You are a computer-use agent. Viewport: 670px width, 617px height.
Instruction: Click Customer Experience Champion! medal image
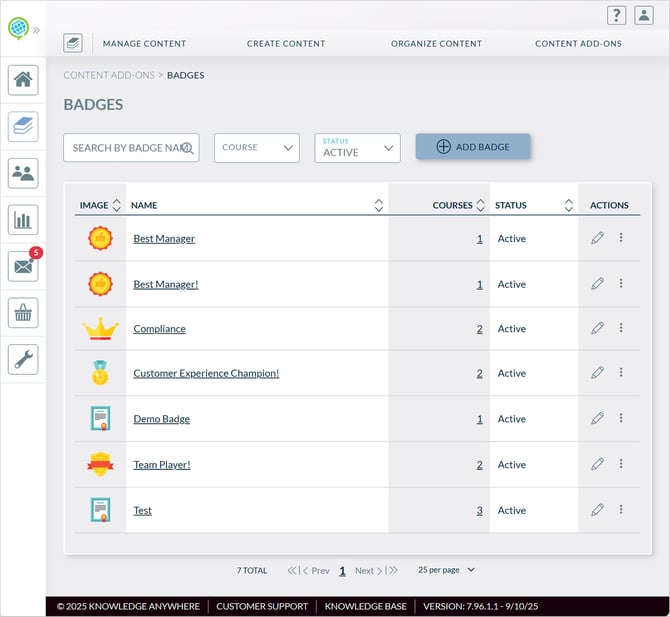coord(100,373)
